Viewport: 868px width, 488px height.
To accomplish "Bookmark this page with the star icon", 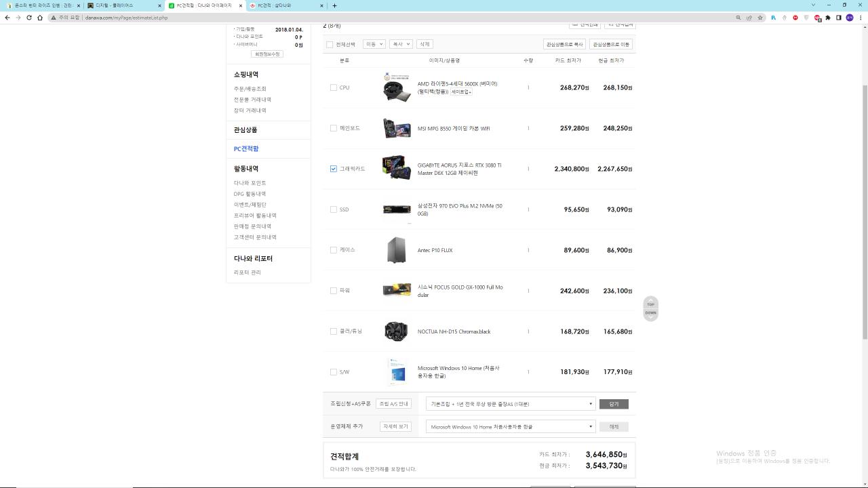I will point(759,18).
